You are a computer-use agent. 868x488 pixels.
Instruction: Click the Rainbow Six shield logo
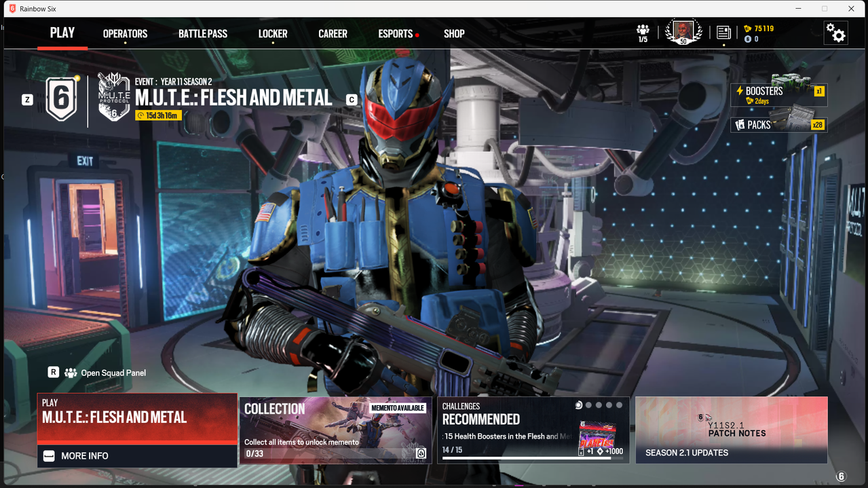pyautogui.click(x=61, y=99)
